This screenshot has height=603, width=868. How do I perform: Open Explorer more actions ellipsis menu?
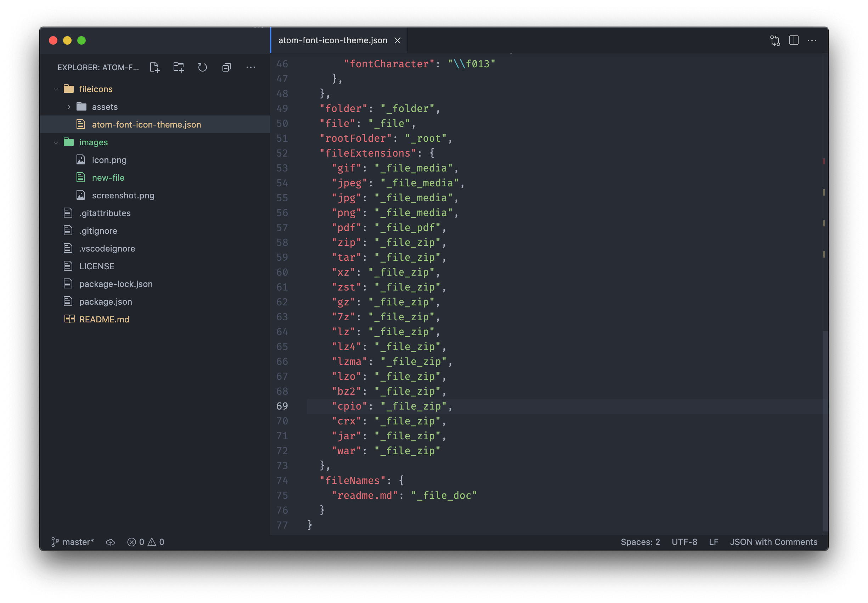click(251, 68)
